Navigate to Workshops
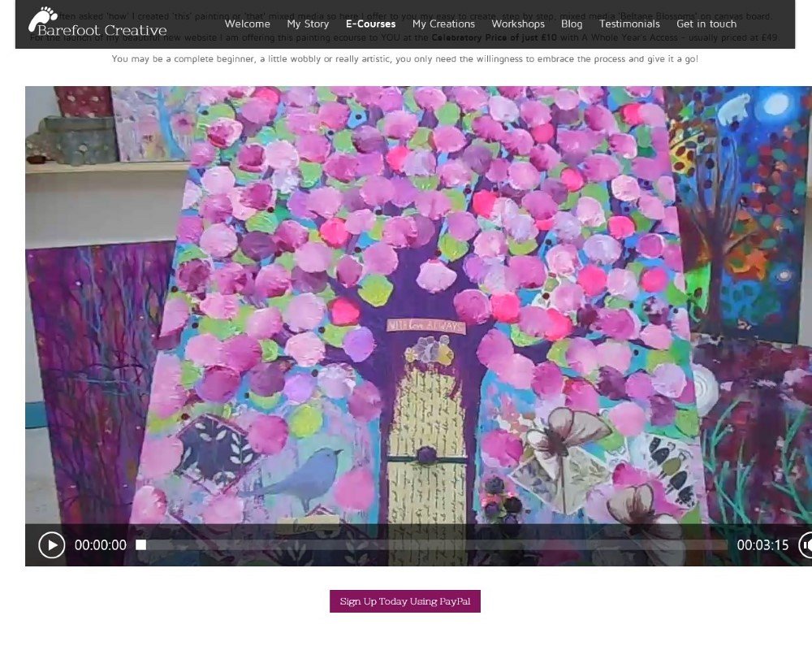The height and width of the screenshot is (646, 812). [x=517, y=24]
